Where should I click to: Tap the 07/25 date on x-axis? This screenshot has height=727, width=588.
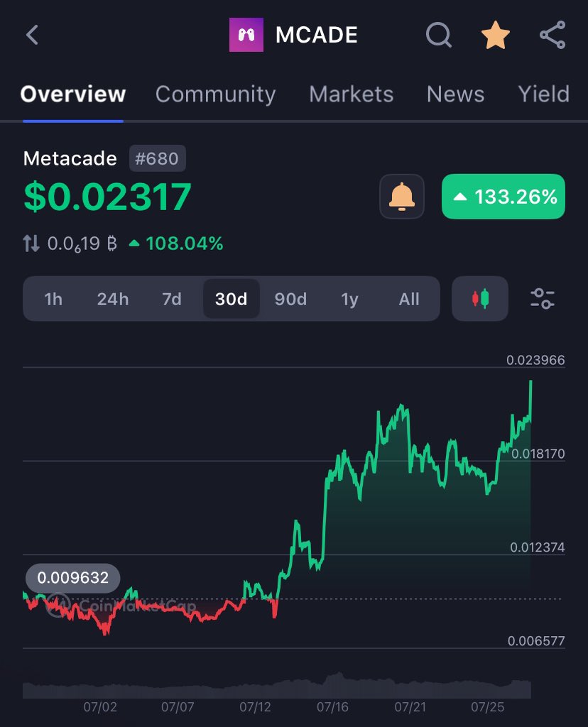[x=487, y=707]
